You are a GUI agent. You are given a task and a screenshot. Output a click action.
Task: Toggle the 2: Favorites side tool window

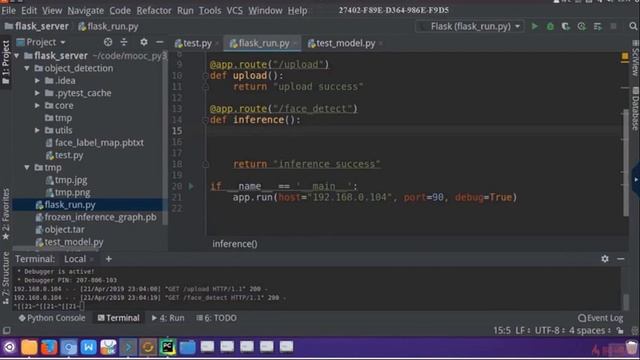click(6, 214)
